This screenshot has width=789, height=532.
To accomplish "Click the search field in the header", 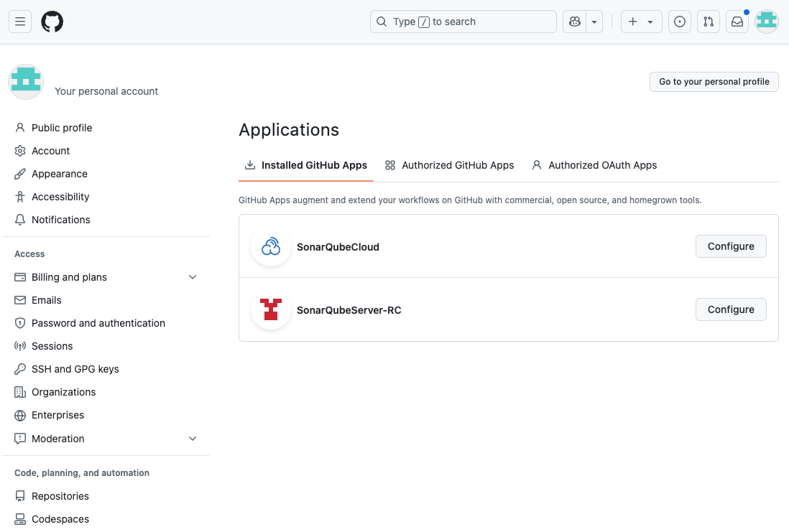I will click(x=463, y=22).
